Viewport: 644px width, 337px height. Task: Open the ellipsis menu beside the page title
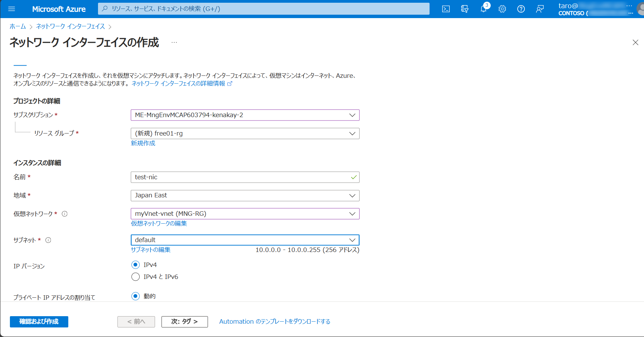point(174,42)
